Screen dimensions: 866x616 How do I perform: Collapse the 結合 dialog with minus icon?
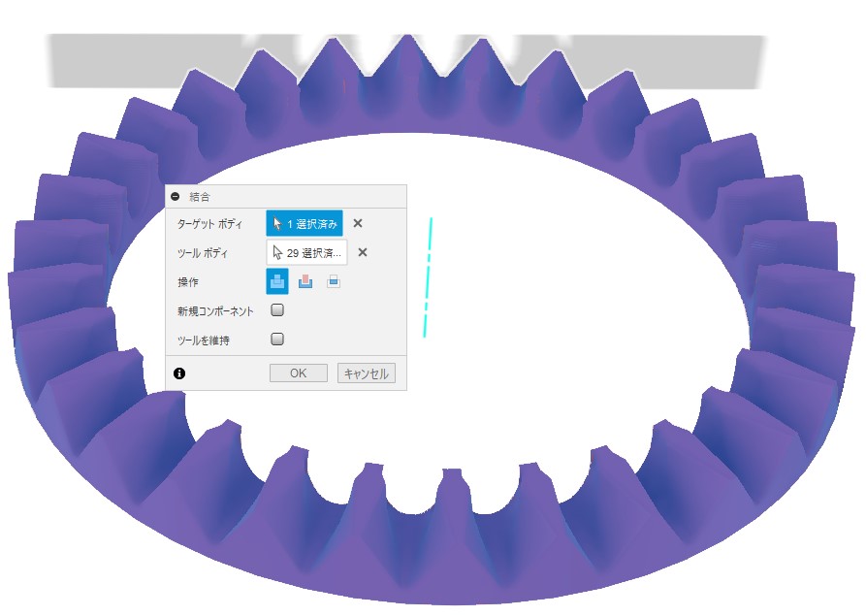176,196
